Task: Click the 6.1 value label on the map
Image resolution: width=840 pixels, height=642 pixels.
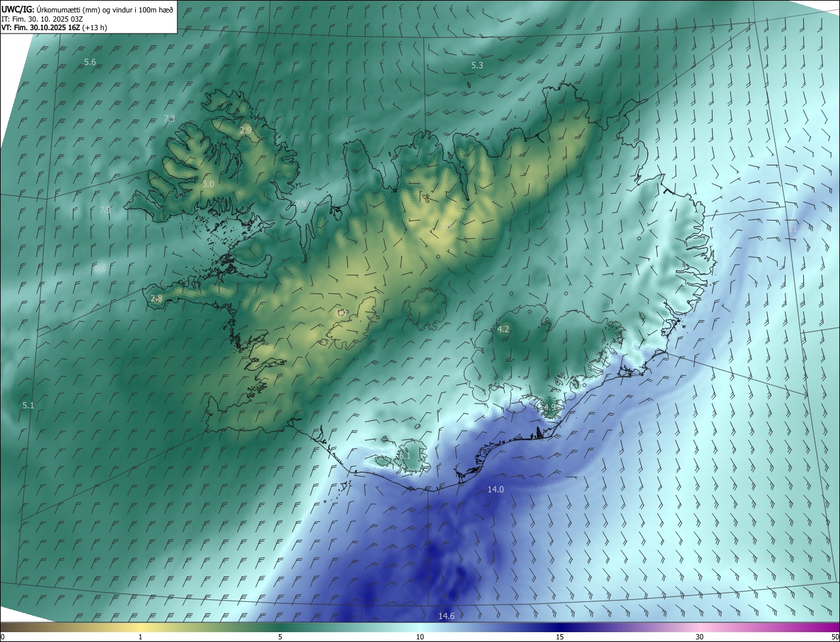Action: coord(404,455)
